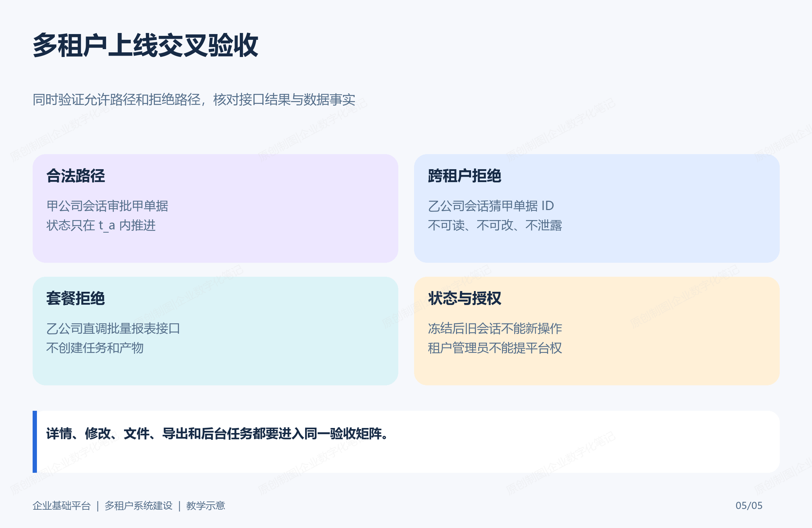Select the 合法路径 card heading
Image resolution: width=812 pixels, height=528 pixels.
click(76, 176)
